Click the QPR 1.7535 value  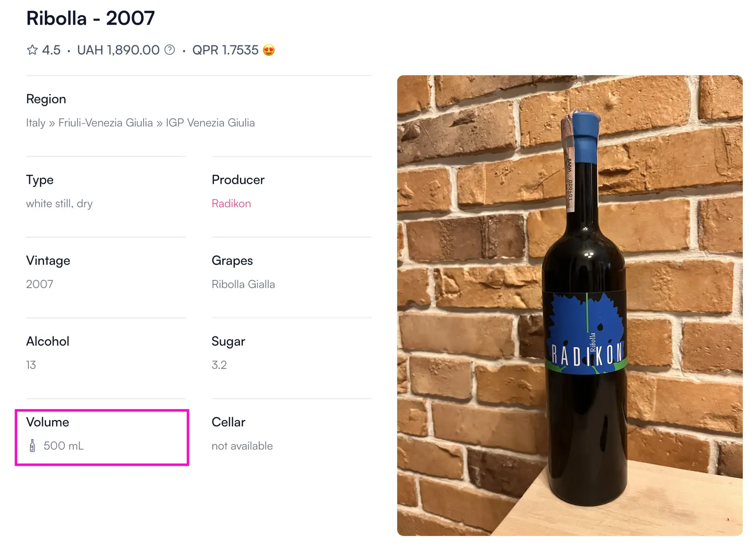(225, 50)
